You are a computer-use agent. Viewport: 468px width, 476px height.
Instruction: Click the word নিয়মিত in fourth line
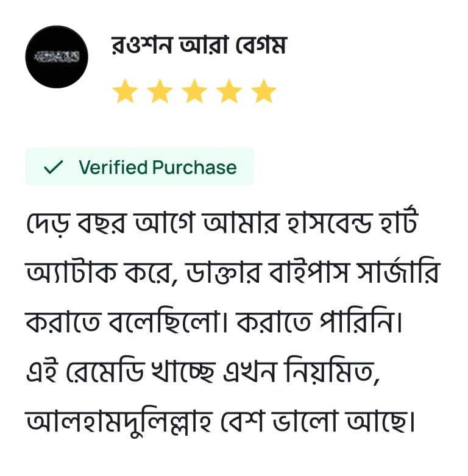point(333,370)
